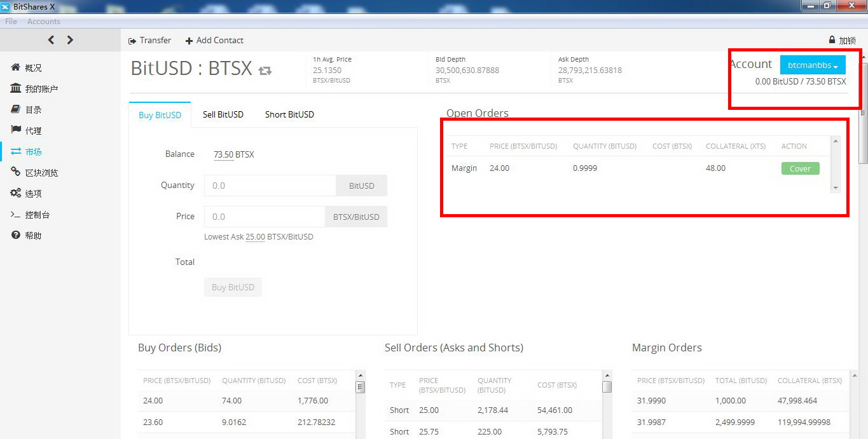Focus the Quantity input field
Viewport: 868px width, 439px height.
click(x=270, y=186)
